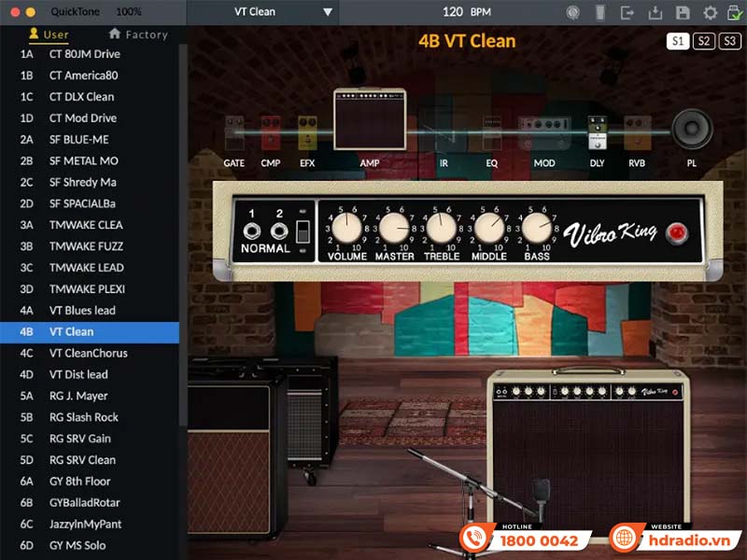The height and width of the screenshot is (560, 747).
Task: Open settings with the gear icon
Action: pyautogui.click(x=710, y=12)
